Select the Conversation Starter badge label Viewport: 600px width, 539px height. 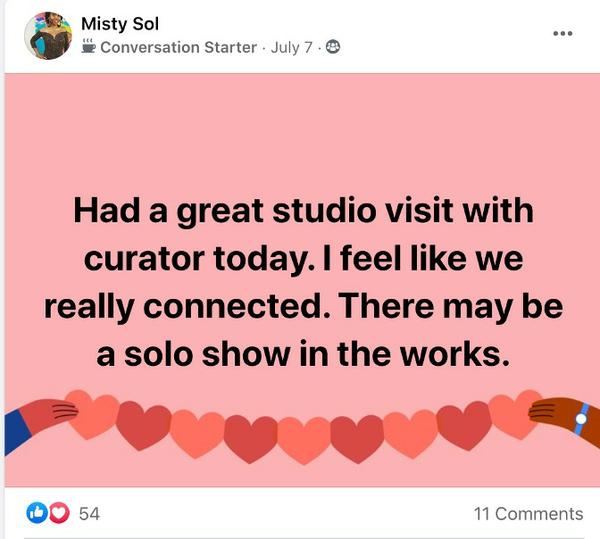[178, 47]
